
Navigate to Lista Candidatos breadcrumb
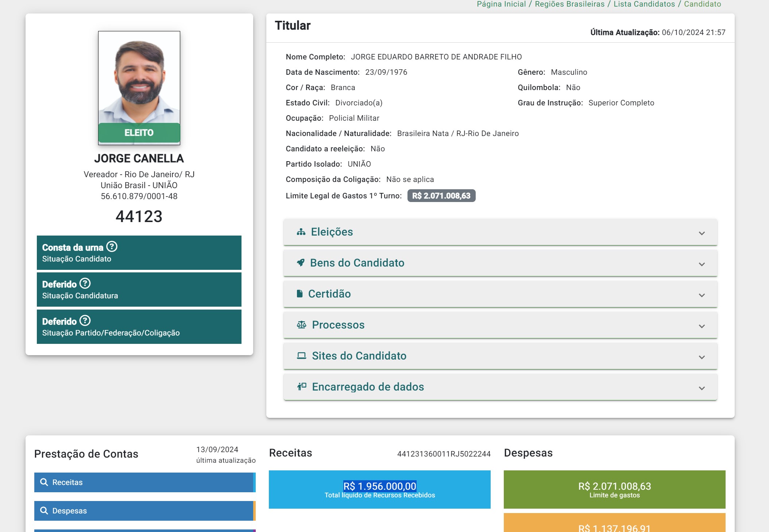coord(644,4)
